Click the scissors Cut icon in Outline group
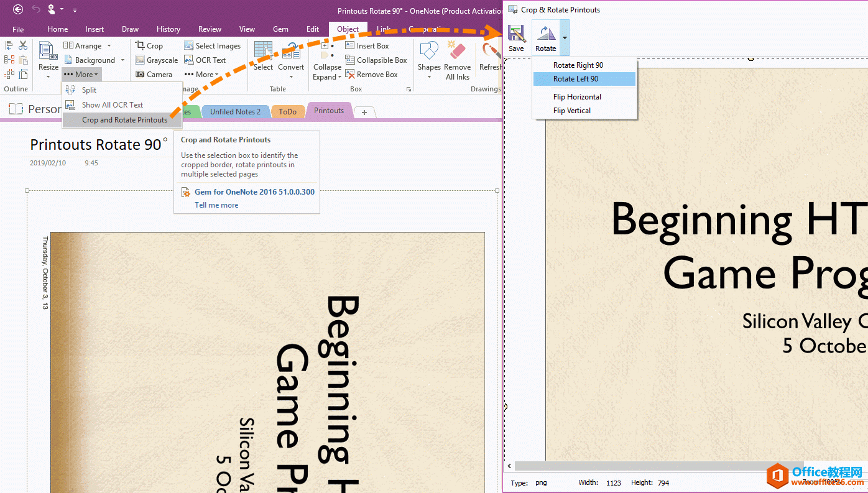The image size is (868, 493). 23,45
